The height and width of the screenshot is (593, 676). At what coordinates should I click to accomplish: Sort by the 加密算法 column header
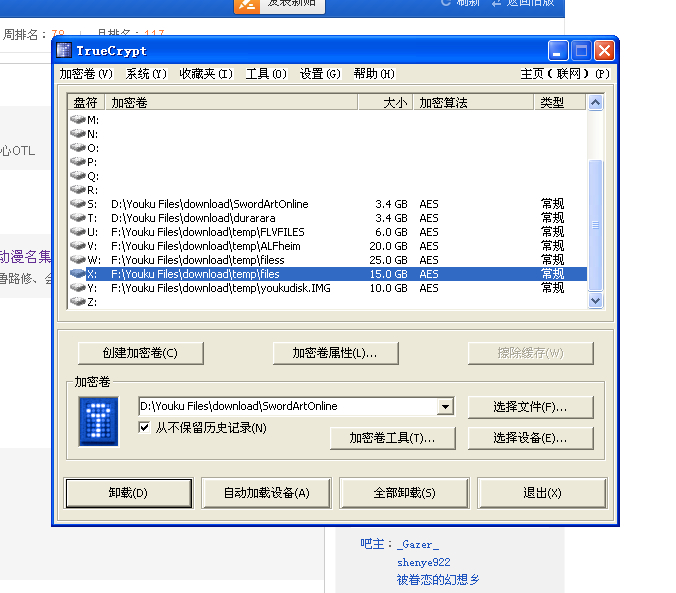click(473, 103)
